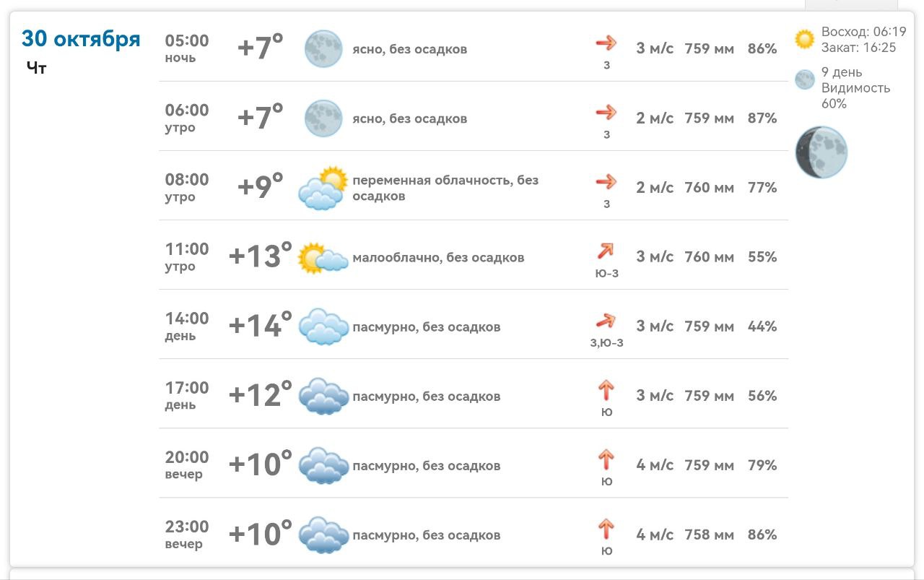Click the sunrise sun icon

[x=804, y=39]
